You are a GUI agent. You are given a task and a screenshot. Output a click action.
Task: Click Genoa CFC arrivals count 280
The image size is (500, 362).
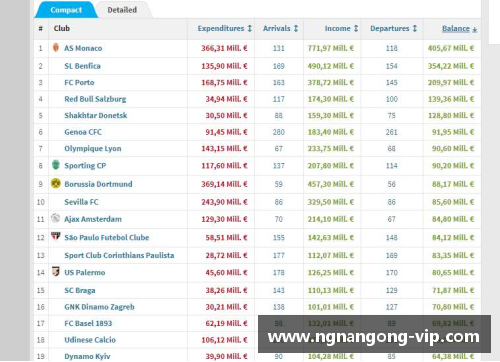(x=279, y=132)
